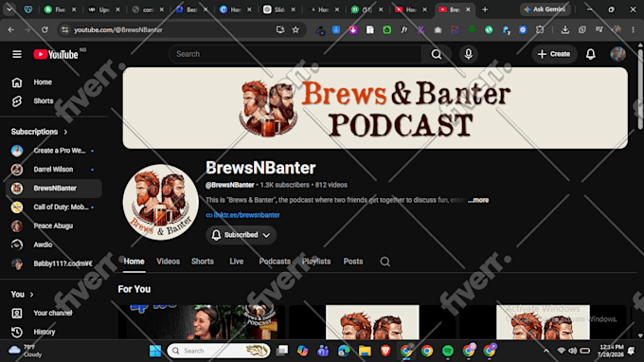
Task: Open Chrome three-dot menu
Action: coord(633,29)
